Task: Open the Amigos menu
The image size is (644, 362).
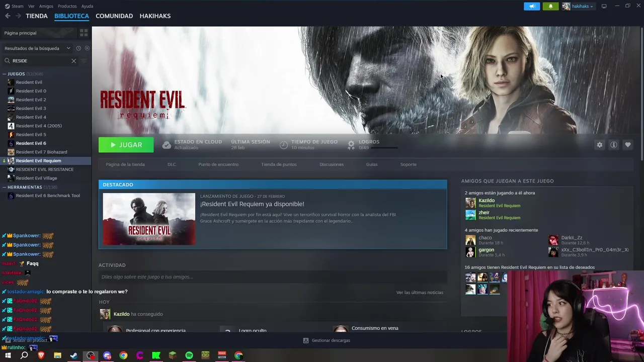Action: pyautogui.click(x=46, y=6)
